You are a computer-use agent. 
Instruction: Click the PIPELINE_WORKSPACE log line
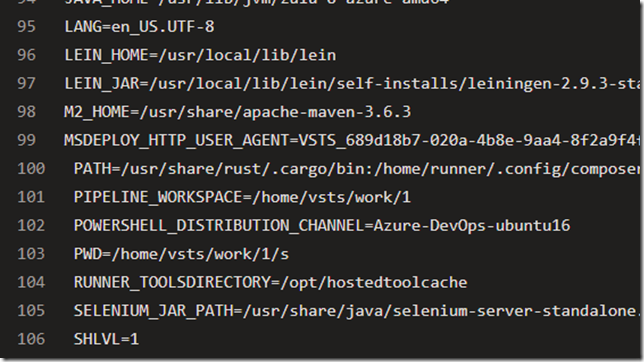[x=242, y=197]
